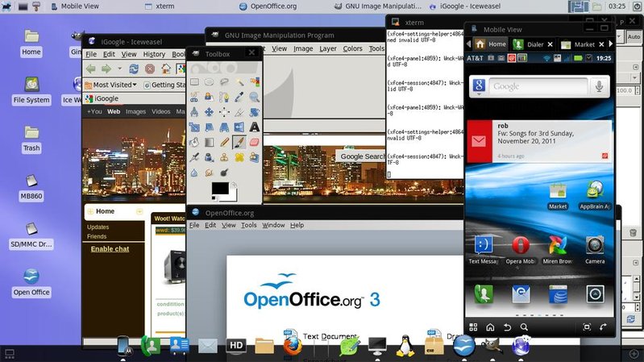Expand the Iceweasel back/forward history arrow
644x362 pixels.
coord(119,69)
